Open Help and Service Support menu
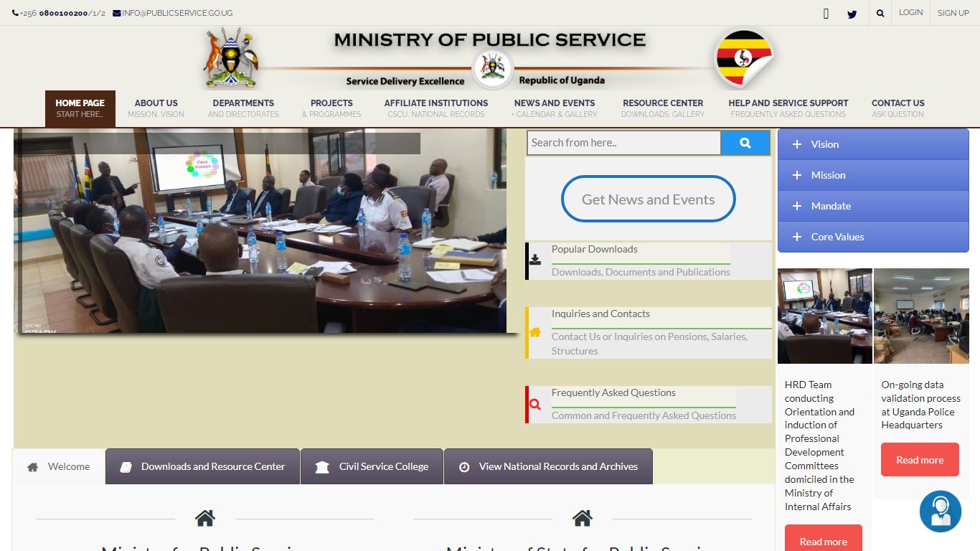980x551 pixels. (788, 108)
